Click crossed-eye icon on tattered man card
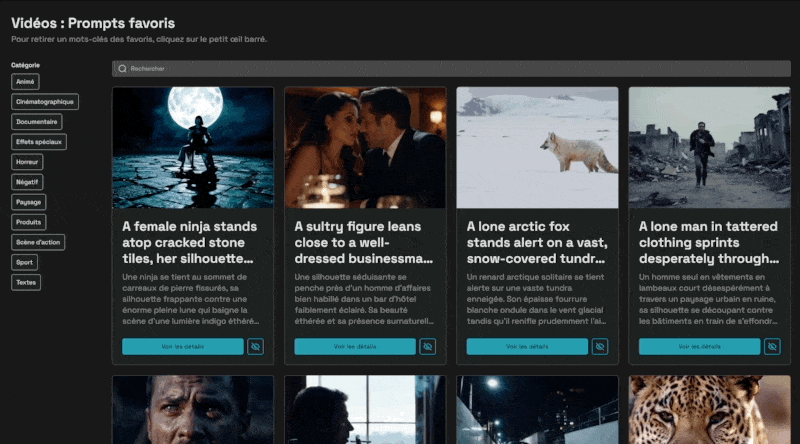Image resolution: width=800 pixels, height=444 pixels. (x=772, y=346)
